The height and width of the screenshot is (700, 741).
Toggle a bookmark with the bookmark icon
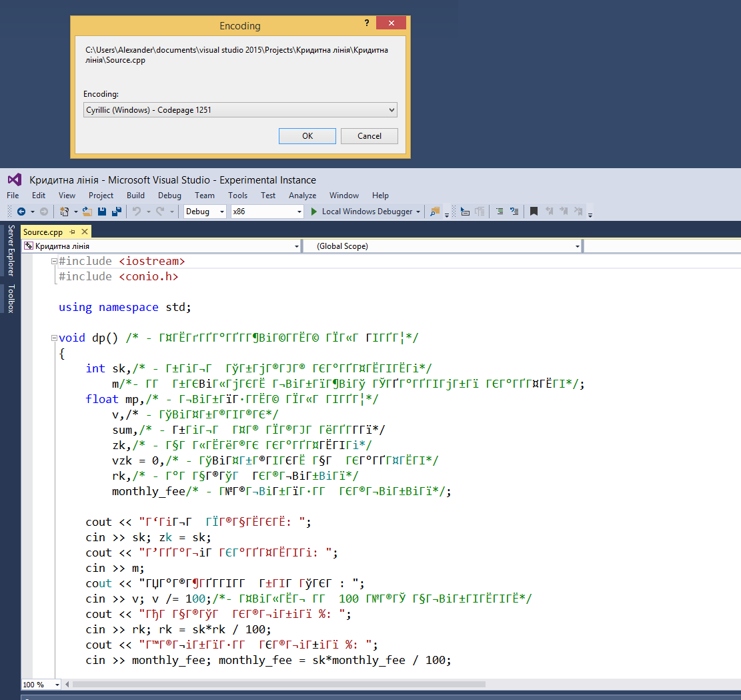coord(534,212)
